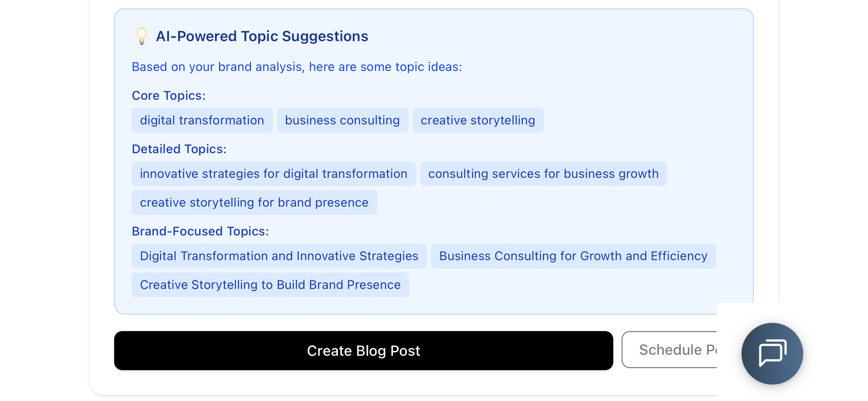
Task: Click the 'Detailed Topics:' section label
Action: (179, 149)
